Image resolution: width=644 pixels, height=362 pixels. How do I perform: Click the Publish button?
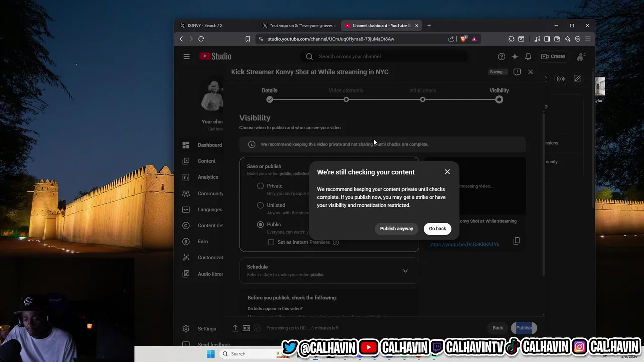pos(524,328)
